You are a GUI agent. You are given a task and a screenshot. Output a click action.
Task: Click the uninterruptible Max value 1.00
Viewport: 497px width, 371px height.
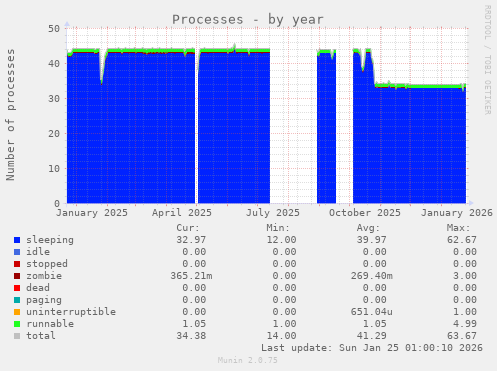(464, 312)
